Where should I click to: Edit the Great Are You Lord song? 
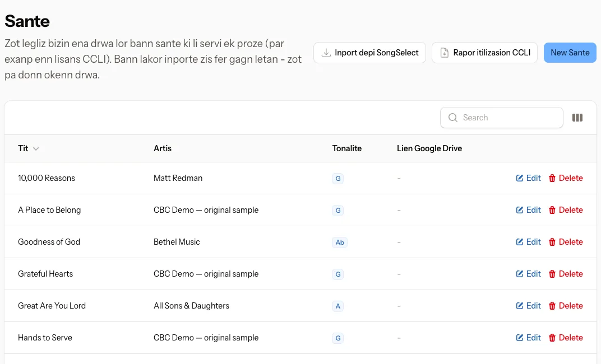point(528,306)
